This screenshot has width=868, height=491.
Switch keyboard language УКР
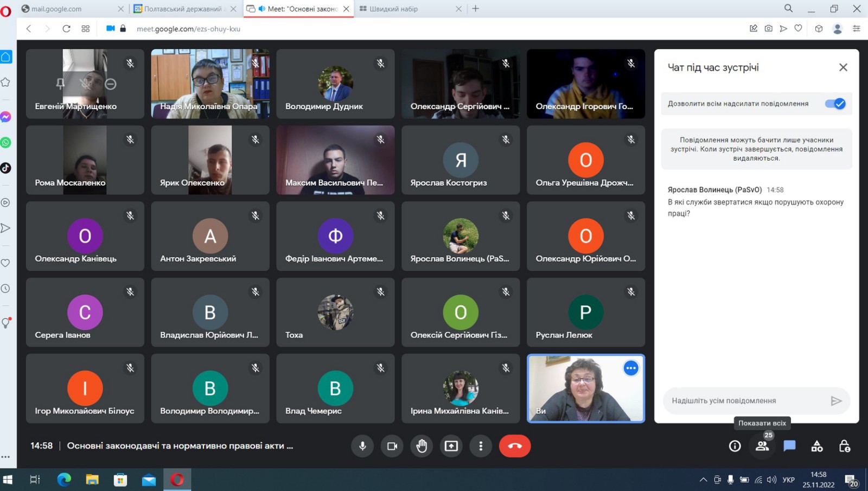(789, 480)
